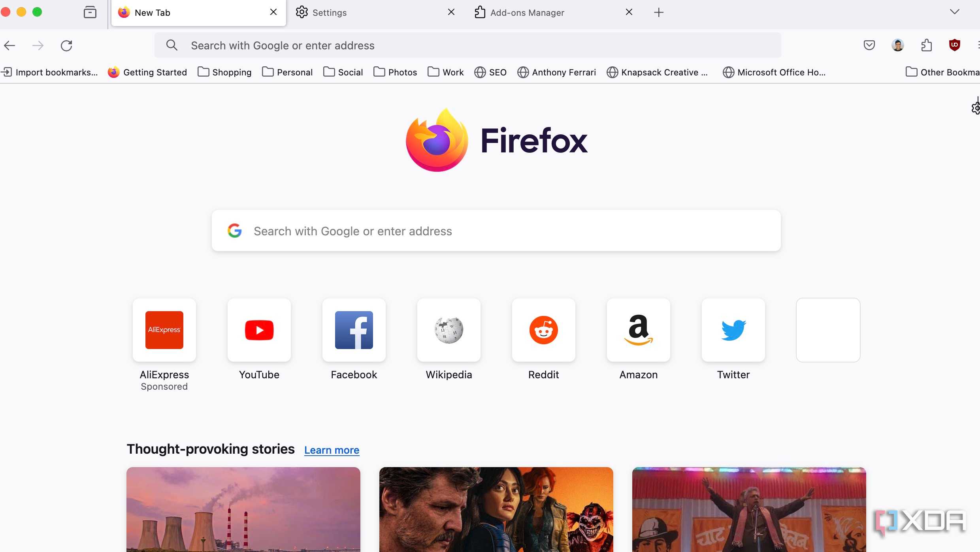Screen dimensions: 980x552
Task: Open the Extensions puzzle icon
Action: (x=926, y=45)
